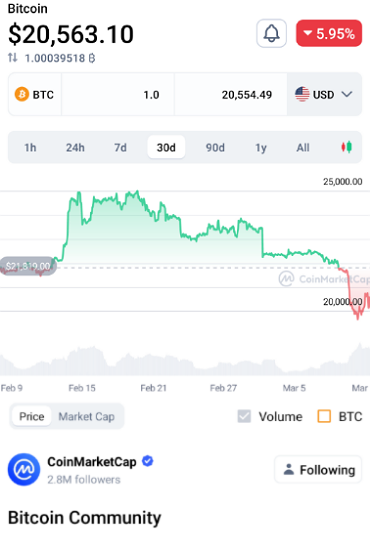This screenshot has width=370, height=550.
Task: Click the red 5.95% change badge
Action: pos(329,34)
